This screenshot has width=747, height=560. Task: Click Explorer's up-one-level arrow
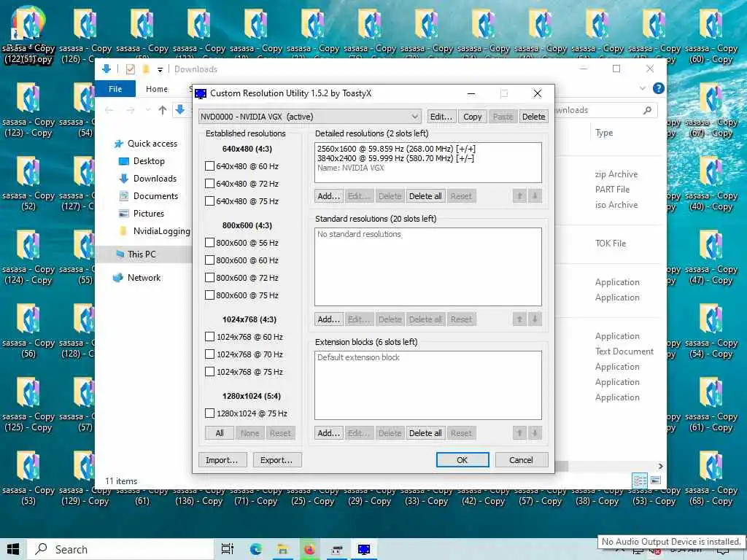[x=163, y=110]
